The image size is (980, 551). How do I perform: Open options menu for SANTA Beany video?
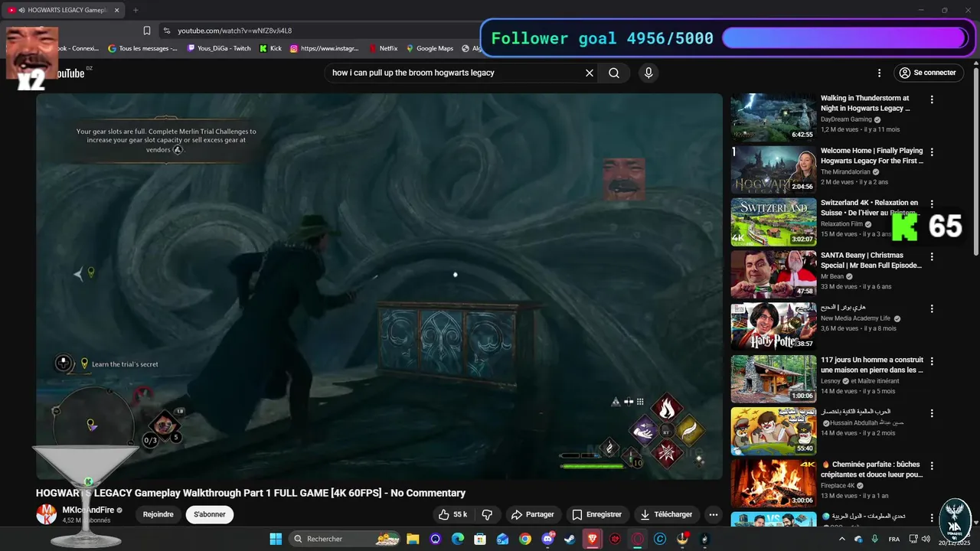click(932, 256)
